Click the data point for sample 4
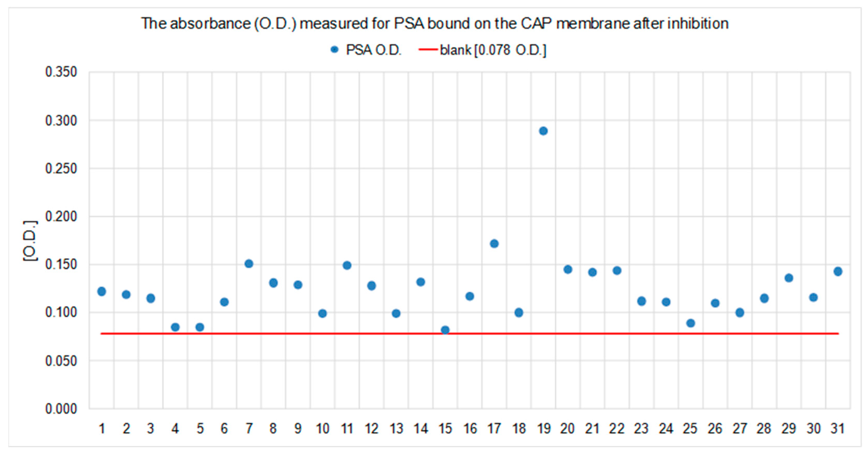This screenshot has width=868, height=451. [x=175, y=327]
